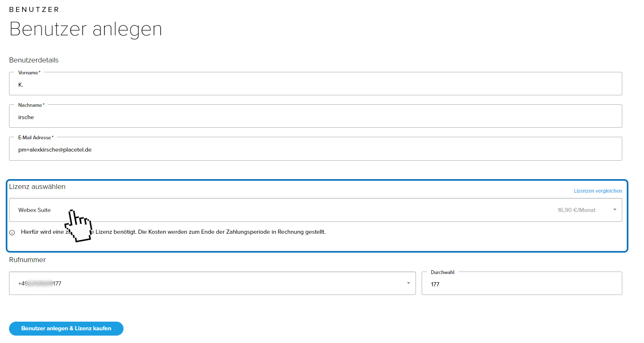Click the license cost notice text
This screenshot has width=644, height=343.
tap(173, 232)
